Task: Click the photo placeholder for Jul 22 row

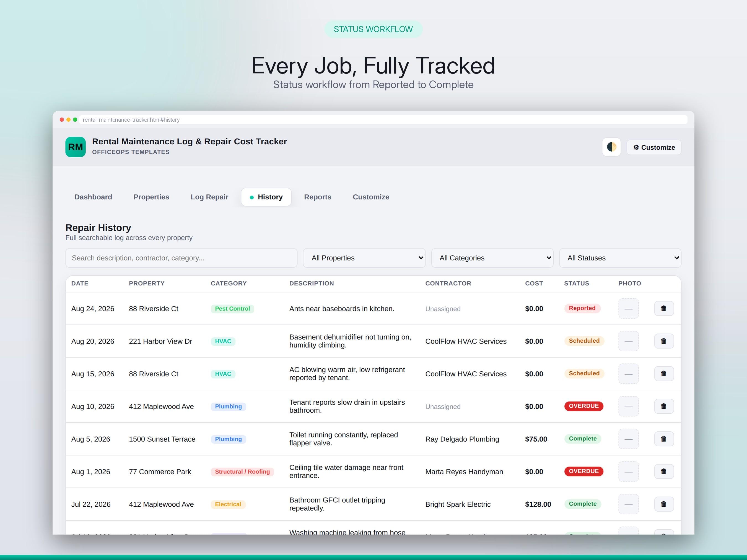Action: (629, 504)
